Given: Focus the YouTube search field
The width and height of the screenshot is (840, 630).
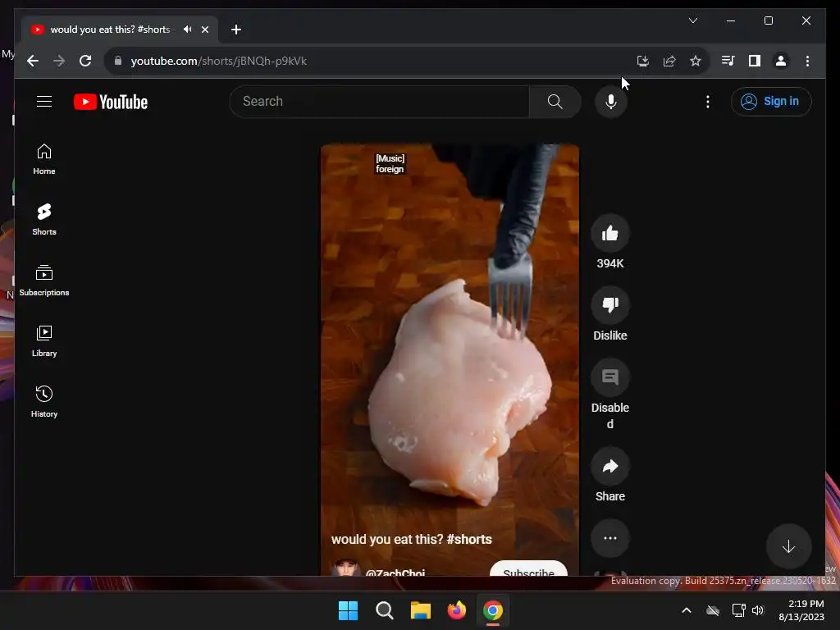Looking at the screenshot, I should pos(379,101).
